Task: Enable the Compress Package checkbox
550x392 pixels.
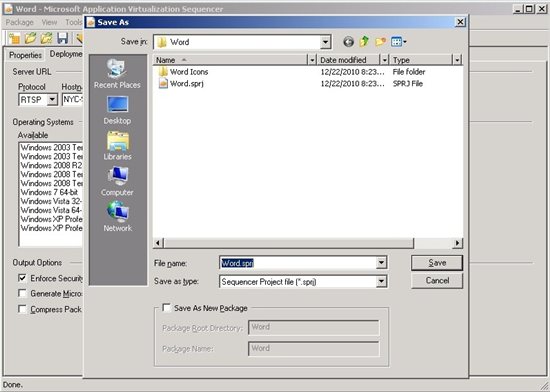Action: [x=22, y=309]
